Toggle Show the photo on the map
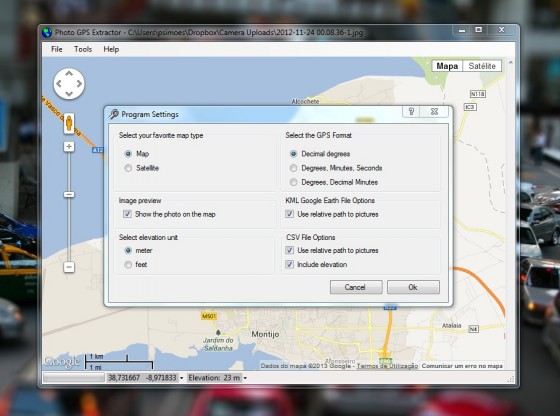Viewport: 560px width, 416px height. [127, 214]
